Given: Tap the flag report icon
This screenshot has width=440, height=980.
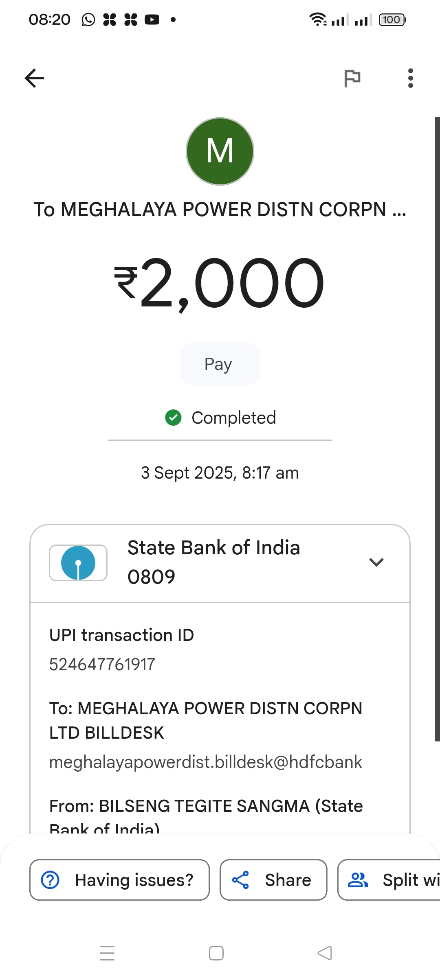Looking at the screenshot, I should 352,78.
